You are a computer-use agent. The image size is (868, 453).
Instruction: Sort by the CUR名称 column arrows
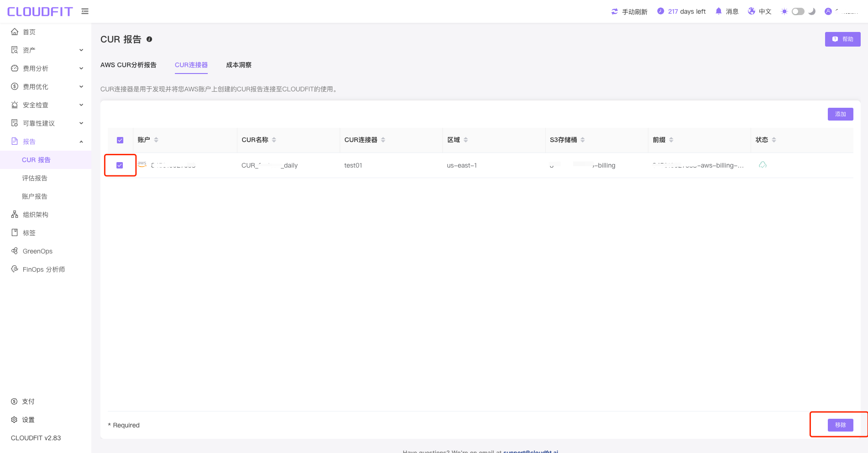coord(274,140)
